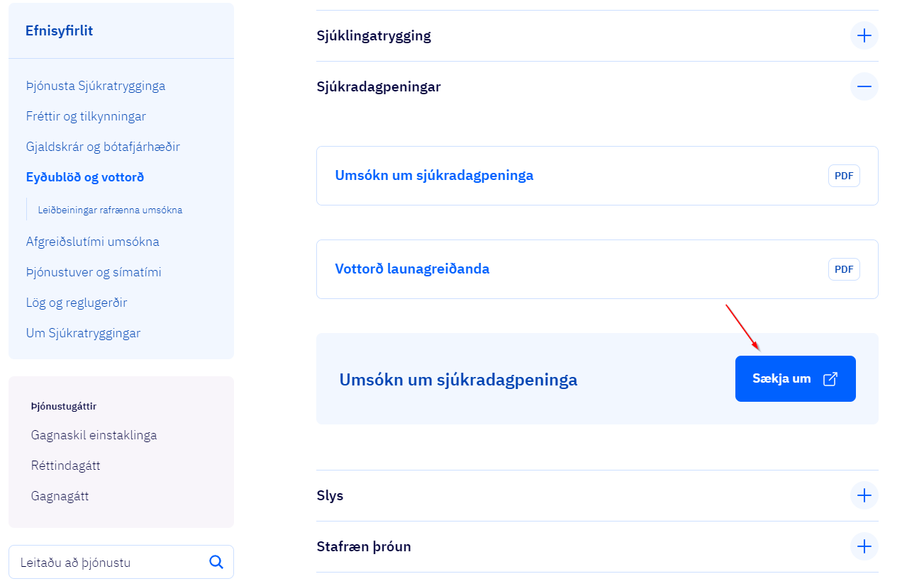Open Lög og reglugerðir in sidebar
The height and width of the screenshot is (586, 924).
tap(77, 303)
